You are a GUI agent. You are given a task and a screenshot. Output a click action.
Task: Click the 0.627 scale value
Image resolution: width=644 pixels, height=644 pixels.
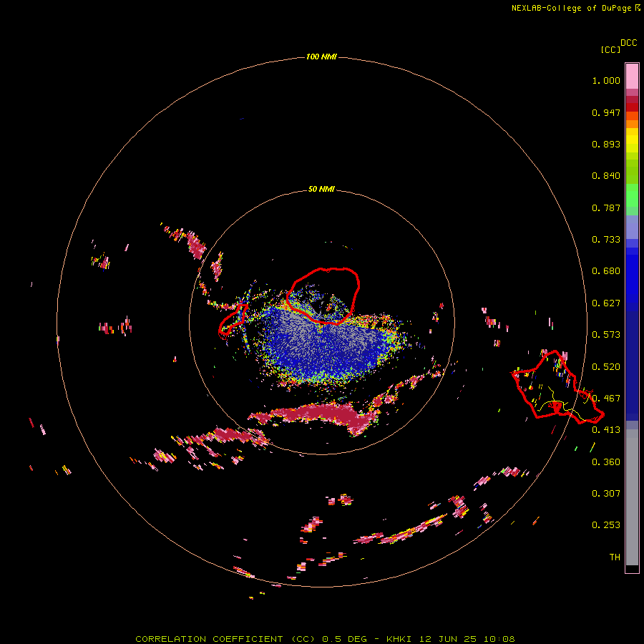(x=606, y=303)
